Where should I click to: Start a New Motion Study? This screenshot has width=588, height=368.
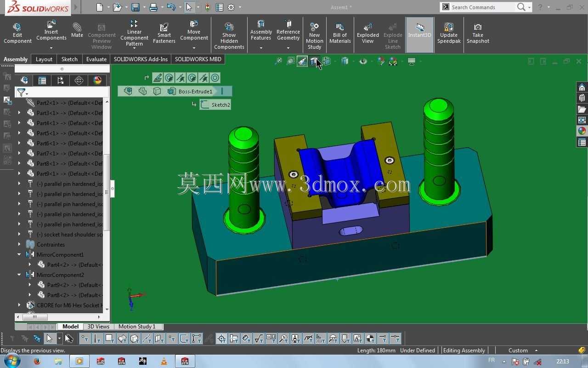coord(315,35)
